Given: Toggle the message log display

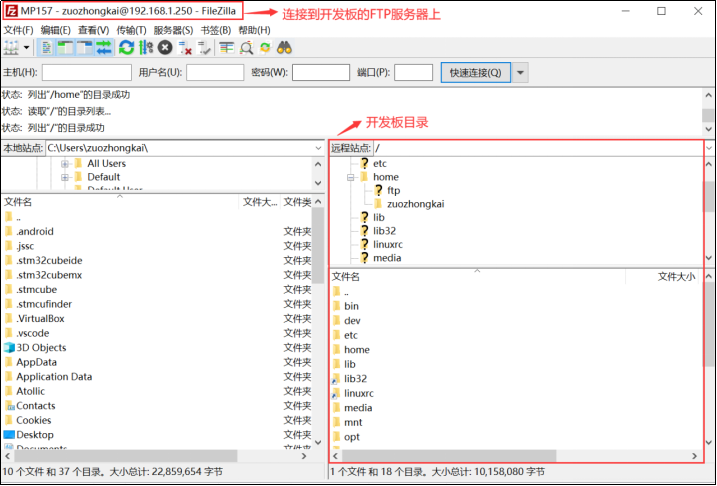Looking at the screenshot, I should click(x=46, y=48).
